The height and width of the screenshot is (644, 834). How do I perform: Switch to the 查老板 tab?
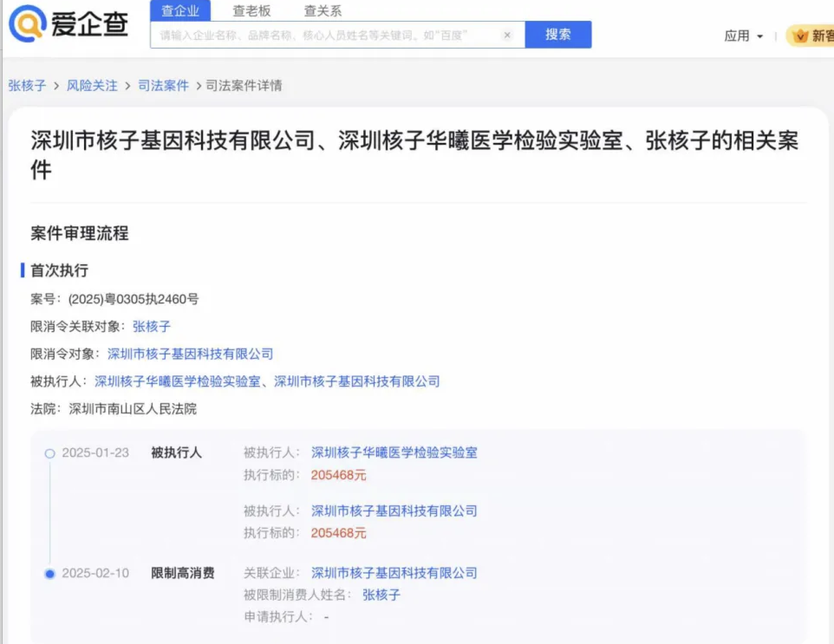click(x=251, y=11)
